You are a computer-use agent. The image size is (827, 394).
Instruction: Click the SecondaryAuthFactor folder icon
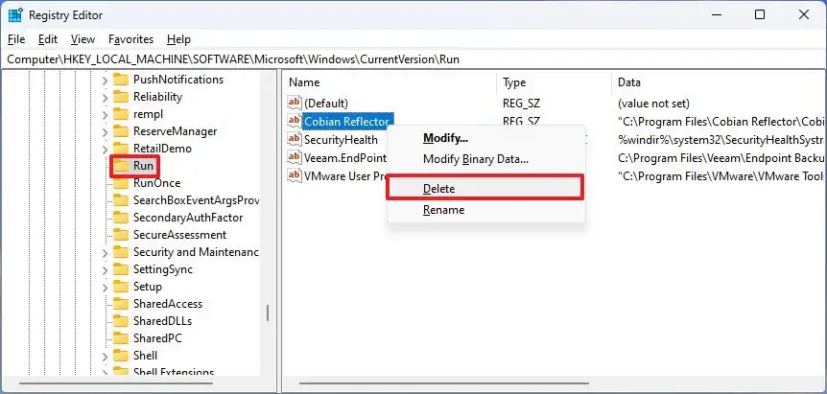121,217
